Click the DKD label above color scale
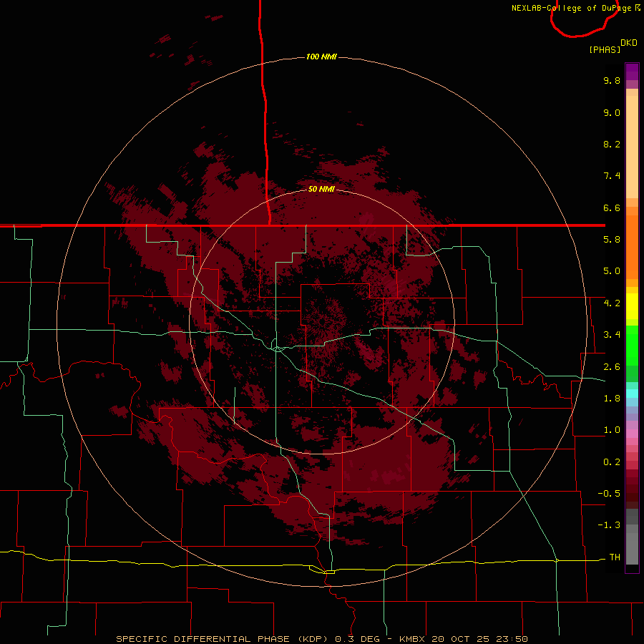This screenshot has height=644, width=644. tap(629, 43)
